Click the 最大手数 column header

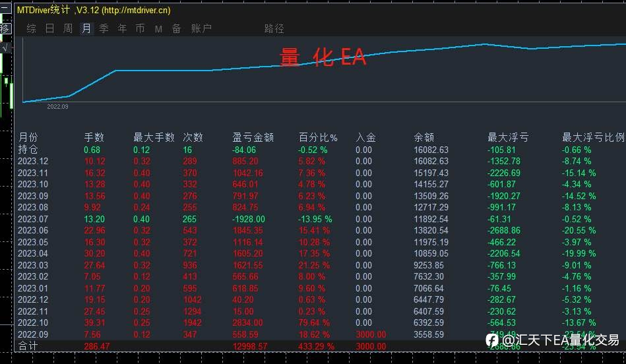click(x=154, y=137)
